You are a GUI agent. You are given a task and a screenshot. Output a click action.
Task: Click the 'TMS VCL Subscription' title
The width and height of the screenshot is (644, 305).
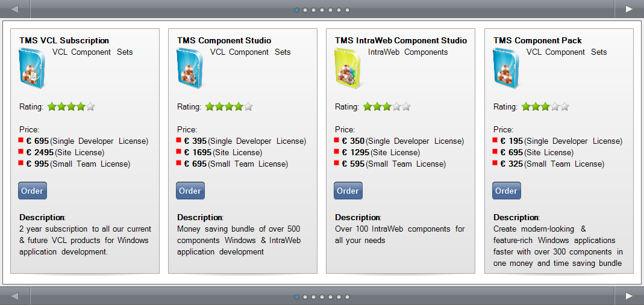click(64, 40)
